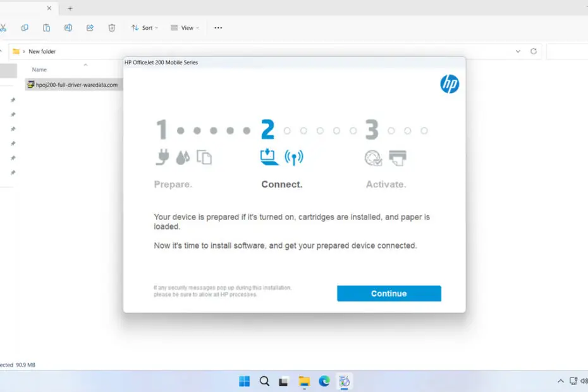This screenshot has height=392, width=588.
Task: Show hidden icons in system tray
Action: click(560, 381)
